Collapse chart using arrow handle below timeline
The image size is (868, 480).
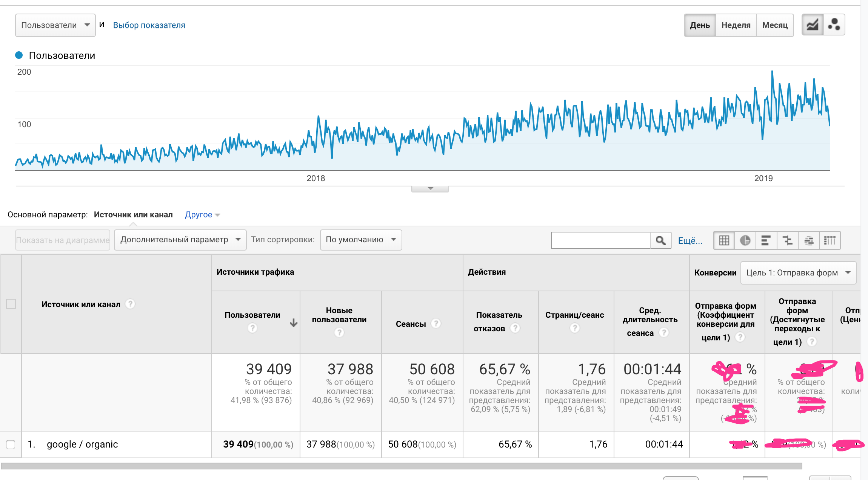(x=430, y=189)
